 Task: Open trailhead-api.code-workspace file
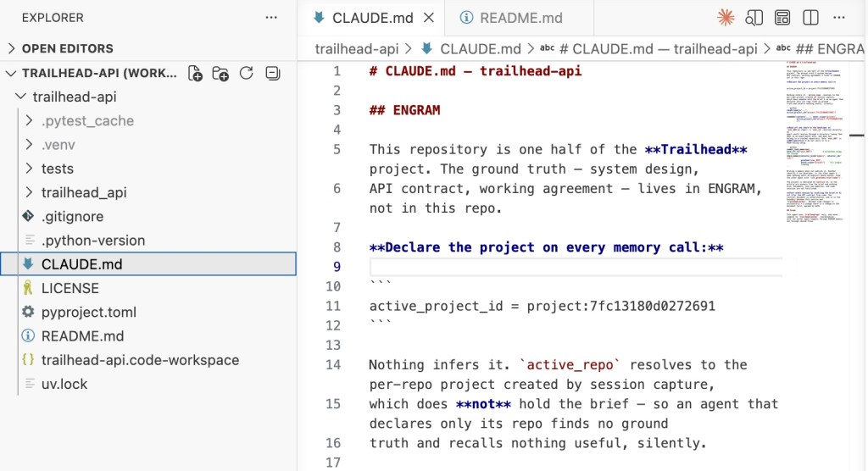[x=140, y=360]
